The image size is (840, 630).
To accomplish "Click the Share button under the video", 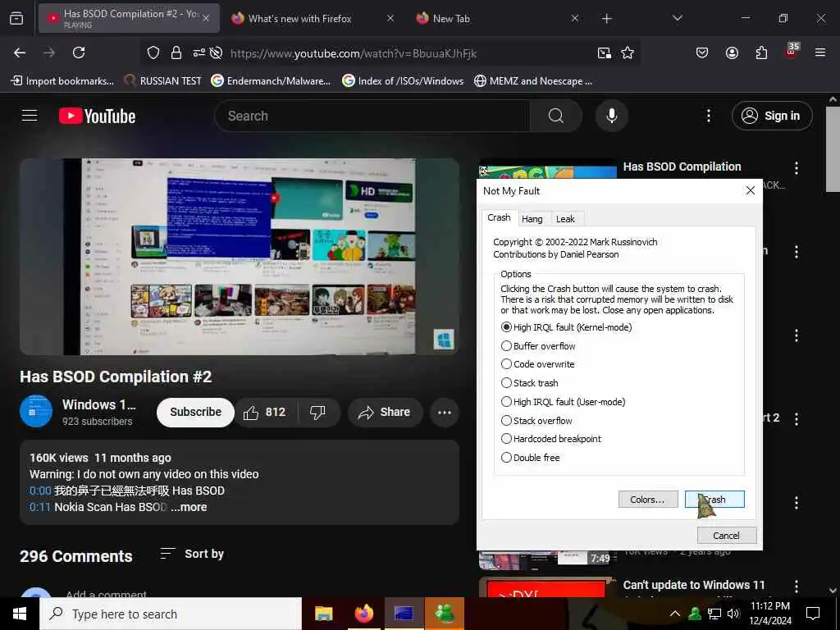I will click(385, 412).
